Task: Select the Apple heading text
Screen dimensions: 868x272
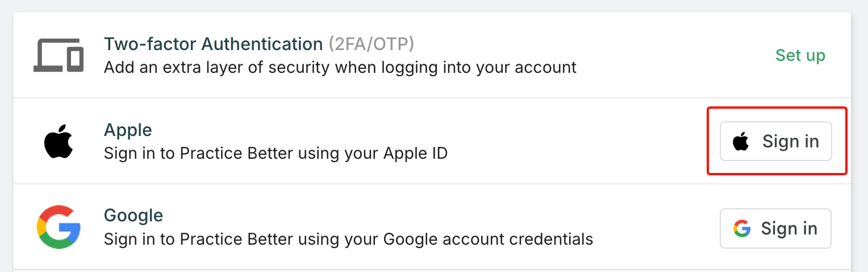Action: [x=128, y=130]
